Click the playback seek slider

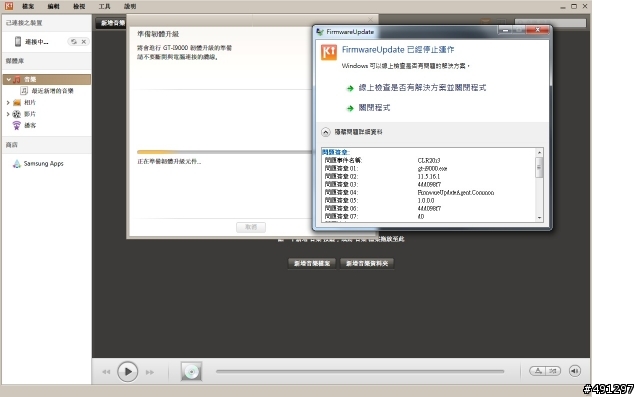pos(360,371)
